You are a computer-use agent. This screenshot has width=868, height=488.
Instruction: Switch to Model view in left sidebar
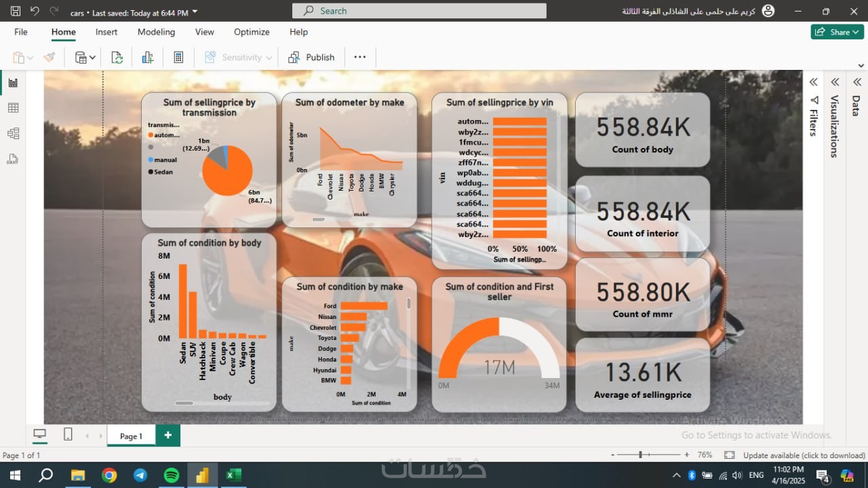[x=13, y=134]
